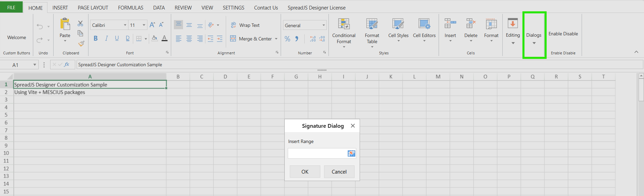
Task: Align text left in the Alignment group
Action: tap(178, 39)
